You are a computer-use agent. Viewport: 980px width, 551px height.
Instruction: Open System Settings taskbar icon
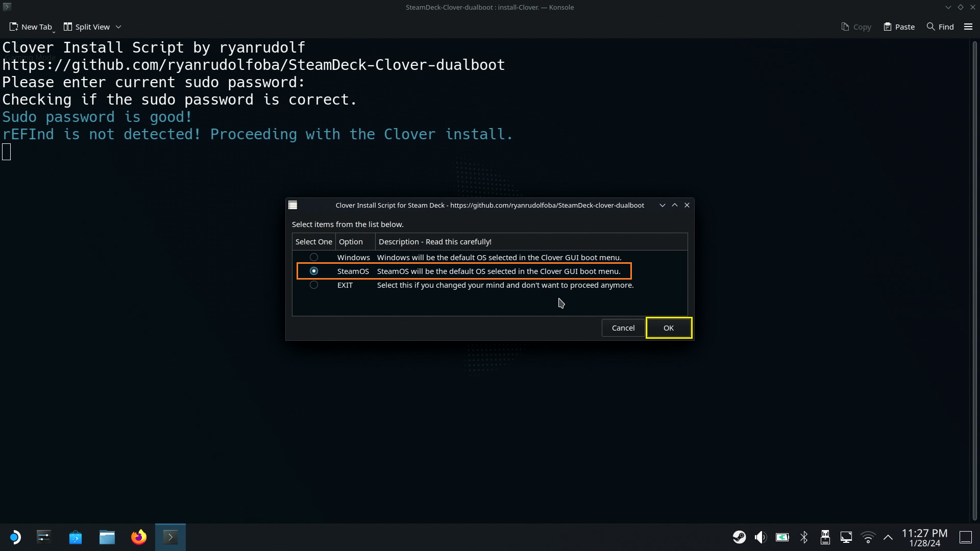(x=44, y=537)
